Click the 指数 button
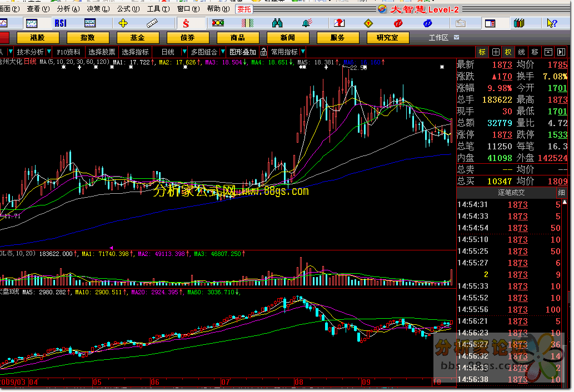Screen dimensions: 574x392 [x=87, y=38]
